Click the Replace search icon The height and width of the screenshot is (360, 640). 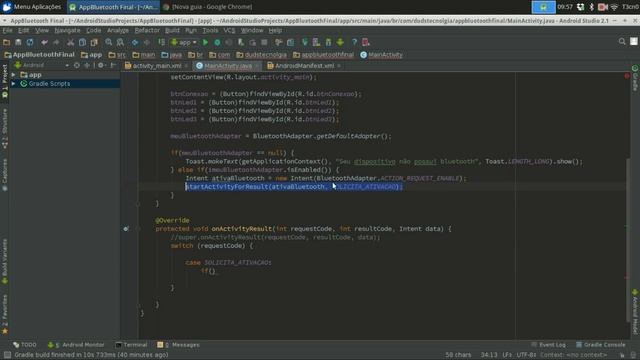click(120, 42)
